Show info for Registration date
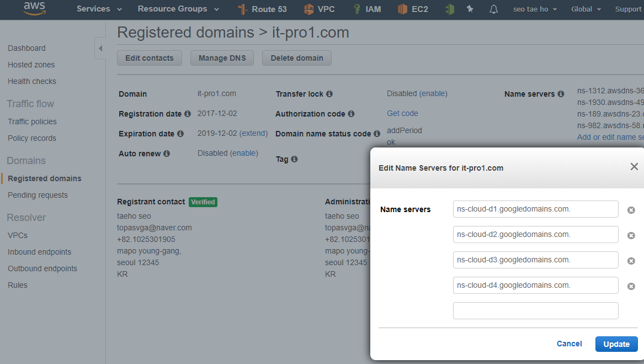This screenshot has height=364, width=644. (187, 114)
